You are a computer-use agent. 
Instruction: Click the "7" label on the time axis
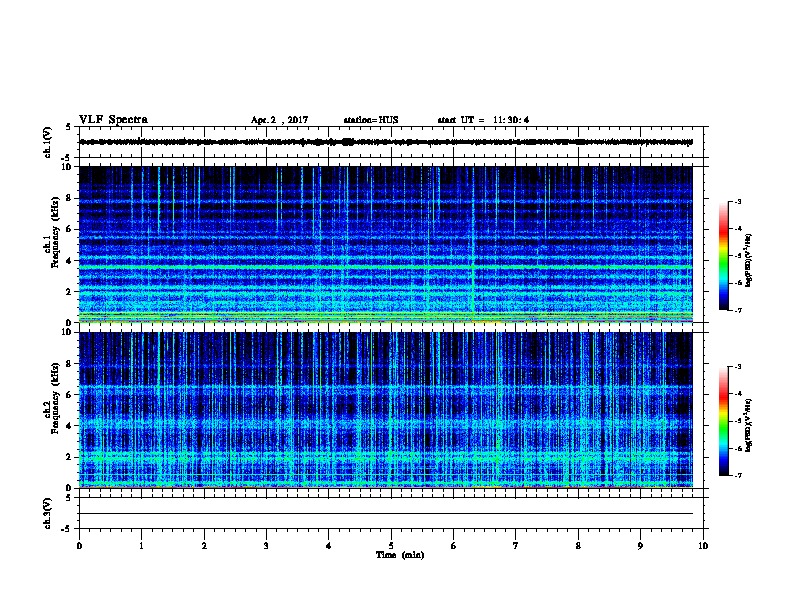pos(516,546)
